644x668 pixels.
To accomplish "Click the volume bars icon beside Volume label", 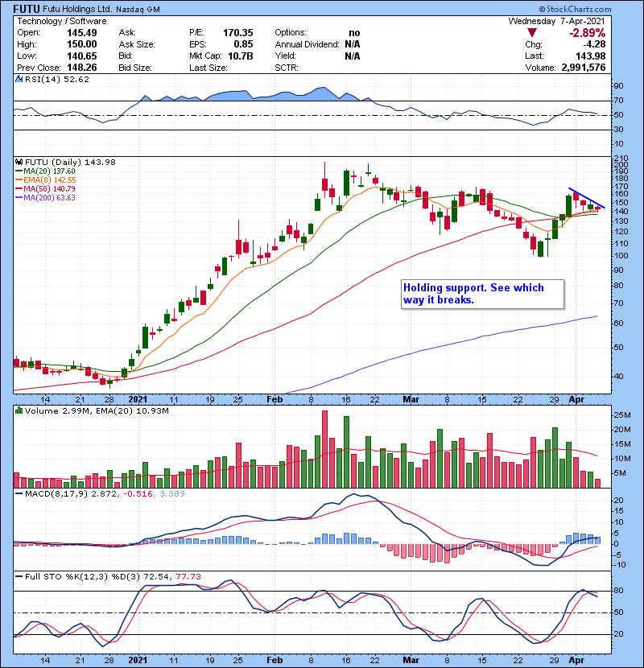I will click(19, 410).
